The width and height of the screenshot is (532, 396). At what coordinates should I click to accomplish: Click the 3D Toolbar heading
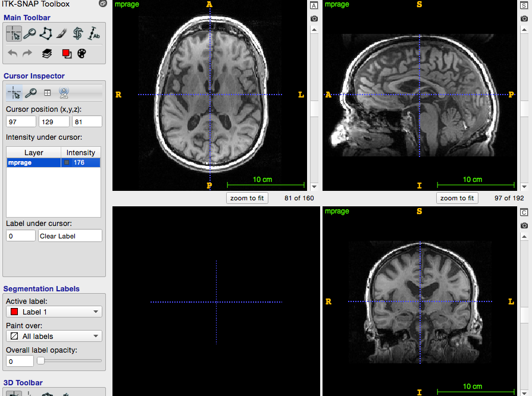click(x=23, y=383)
